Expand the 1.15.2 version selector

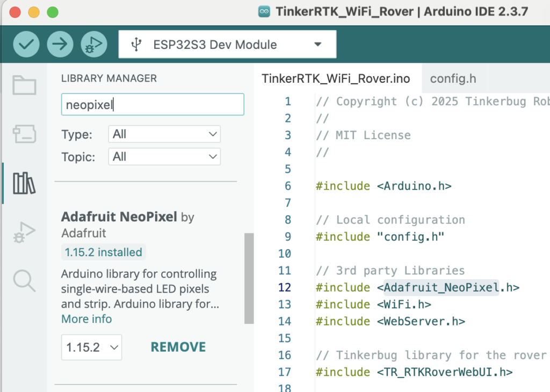91,347
